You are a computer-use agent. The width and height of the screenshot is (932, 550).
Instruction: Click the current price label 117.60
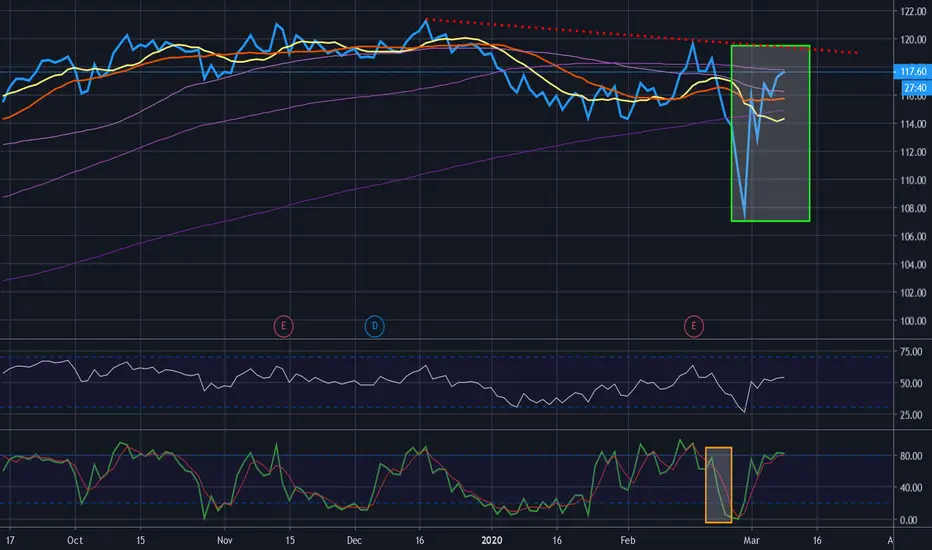tap(912, 71)
